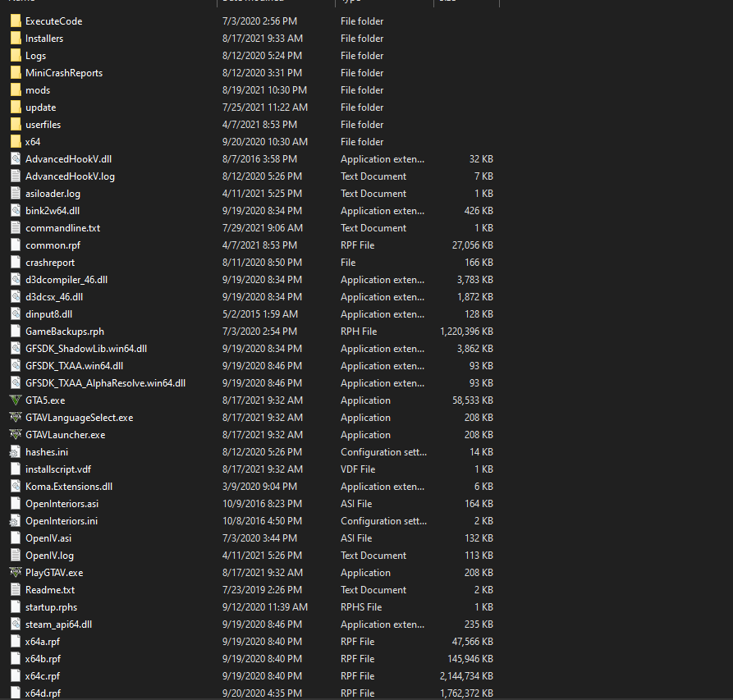The image size is (733, 700).
Task: Click the hashes.ini settings icon
Action: coord(16,452)
